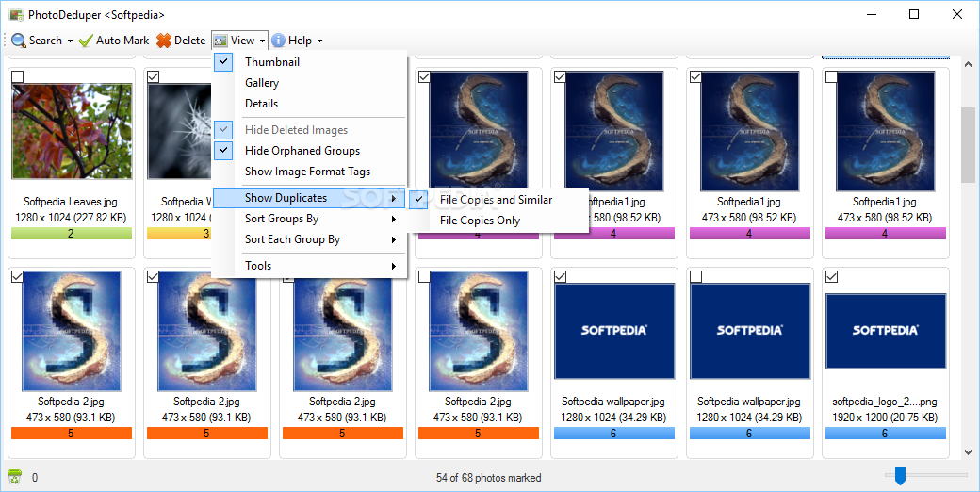
Task: Click the '1280 x 1024 (227.82 KB)' size text
Action: coord(71,218)
